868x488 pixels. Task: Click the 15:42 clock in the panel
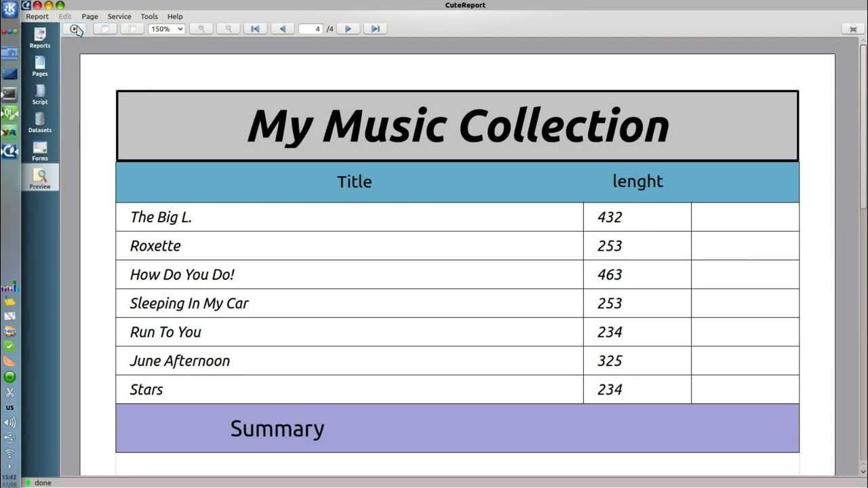pyautogui.click(x=9, y=477)
